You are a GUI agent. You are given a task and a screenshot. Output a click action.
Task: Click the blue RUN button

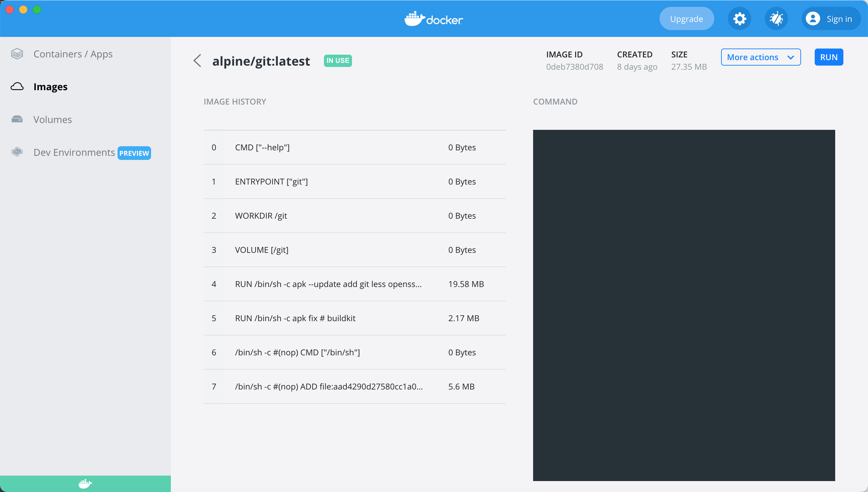coord(829,57)
